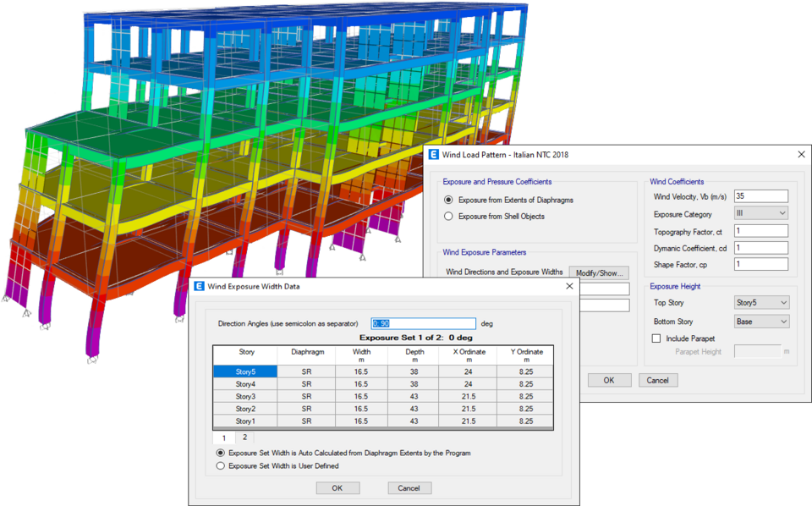Click the Wind Velocity input field
The width and height of the screenshot is (812, 506).
(x=760, y=196)
